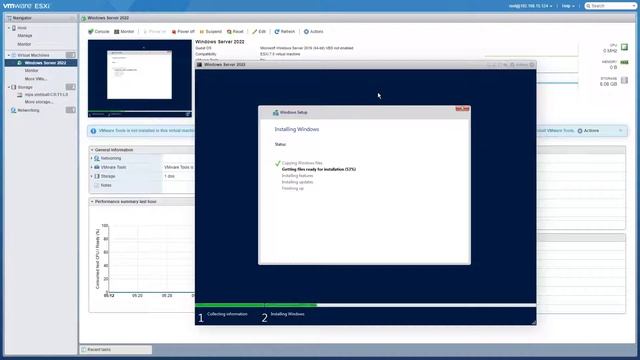This screenshot has height=360, width=640.
Task: Select Host in the Navigator tree
Action: tap(22, 28)
